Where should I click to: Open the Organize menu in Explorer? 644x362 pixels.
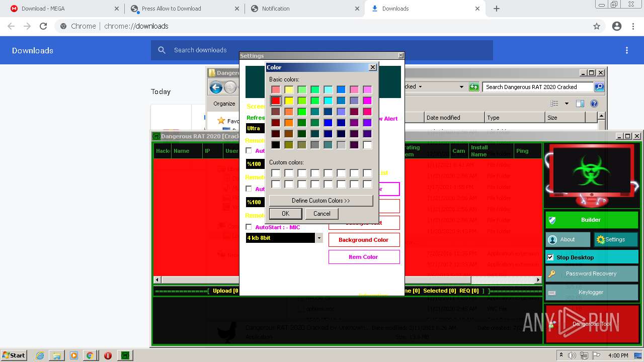coord(224,104)
